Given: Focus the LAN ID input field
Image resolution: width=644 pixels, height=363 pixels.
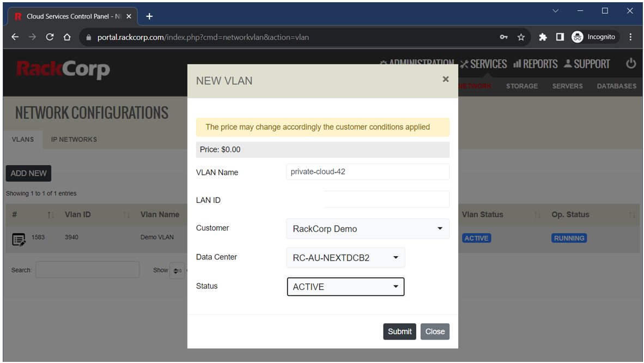Looking at the screenshot, I should pos(386,199).
